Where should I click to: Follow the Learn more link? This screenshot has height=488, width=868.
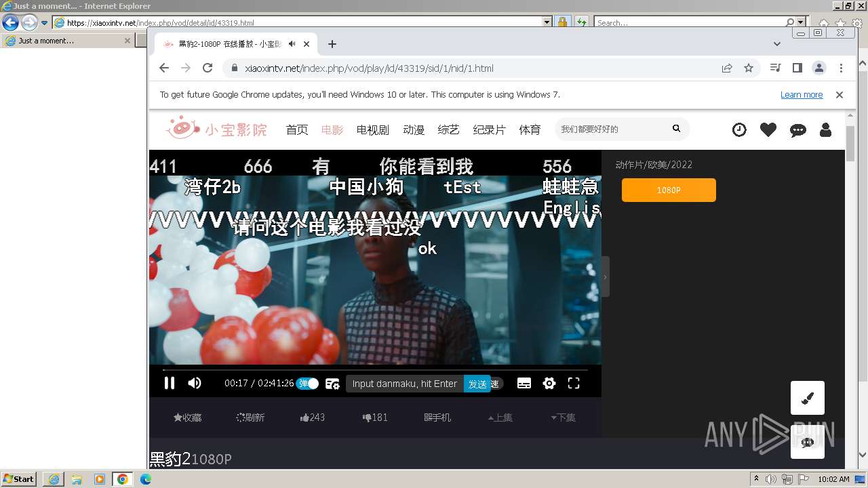tap(802, 95)
